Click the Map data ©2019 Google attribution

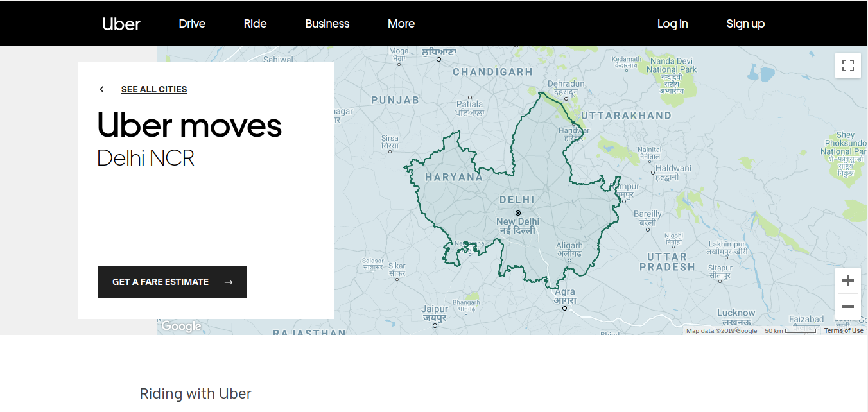click(722, 331)
